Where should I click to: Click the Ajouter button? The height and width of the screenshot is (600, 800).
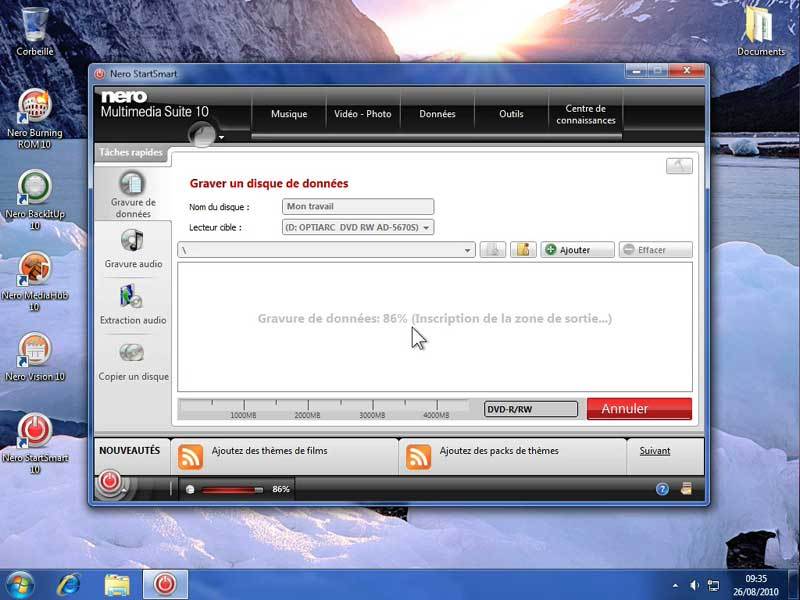[x=578, y=249]
